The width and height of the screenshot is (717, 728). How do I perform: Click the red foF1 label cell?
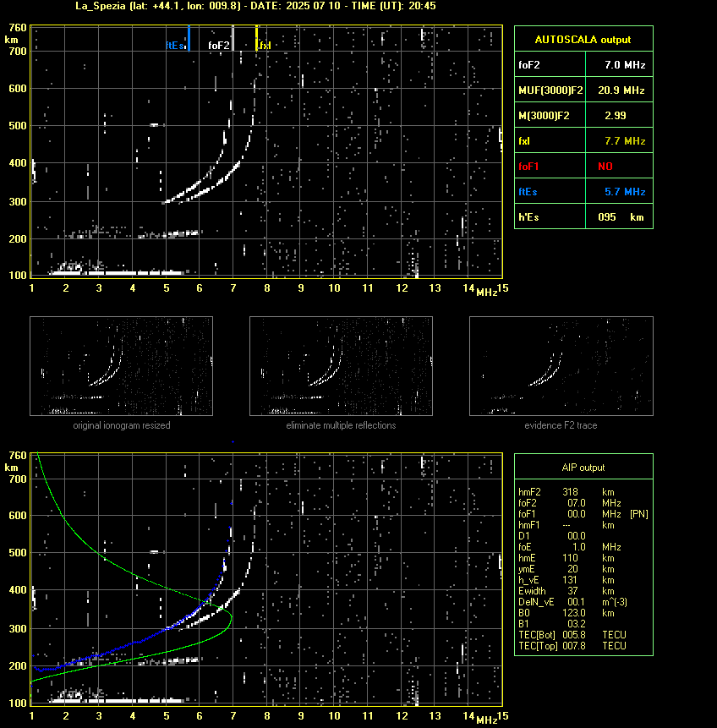550,167
